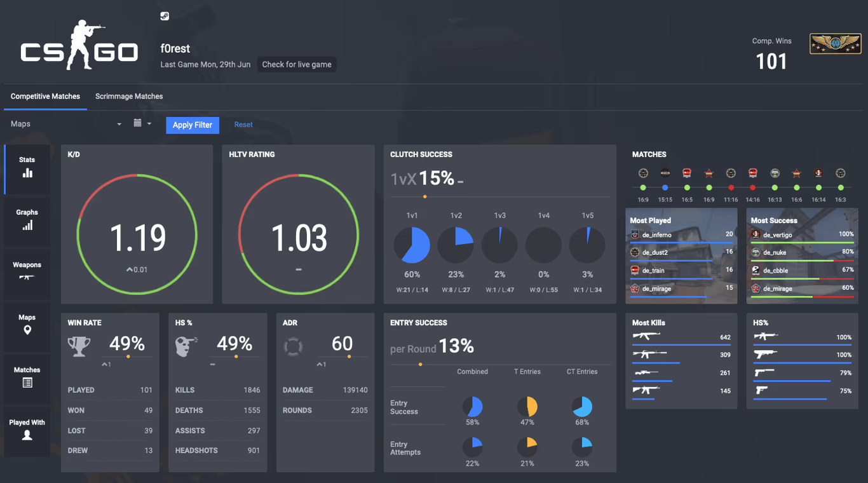This screenshot has height=483, width=868.
Task: Click the win rate trophy icon
Action: [79, 346]
